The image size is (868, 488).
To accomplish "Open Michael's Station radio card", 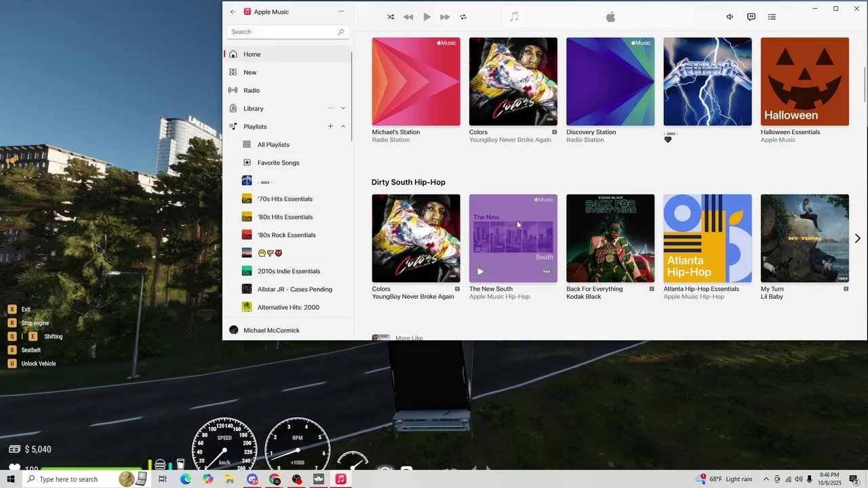I will [416, 81].
